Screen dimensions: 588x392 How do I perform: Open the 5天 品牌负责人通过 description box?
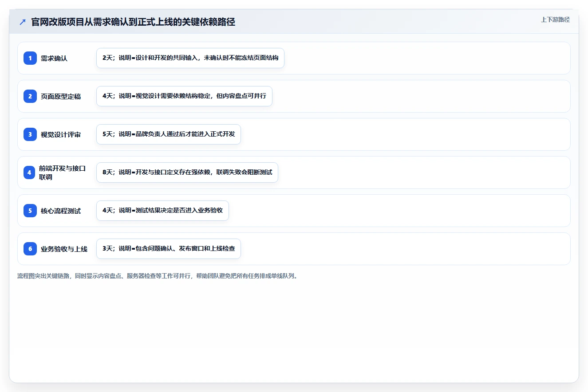169,134
